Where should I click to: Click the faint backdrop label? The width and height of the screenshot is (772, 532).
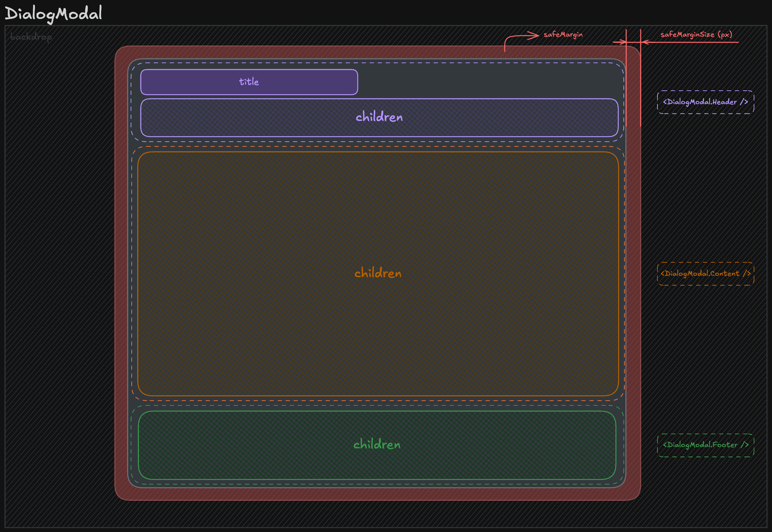pyautogui.click(x=31, y=37)
